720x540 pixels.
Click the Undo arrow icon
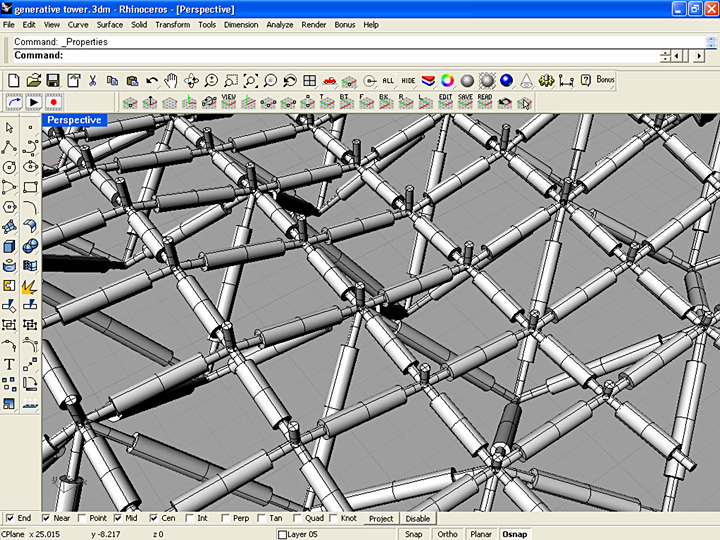(151, 80)
